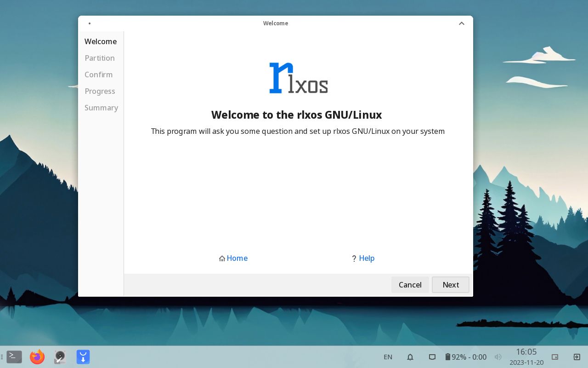The image size is (588, 368).
Task: Open the terminal from the taskbar
Action: click(x=14, y=356)
